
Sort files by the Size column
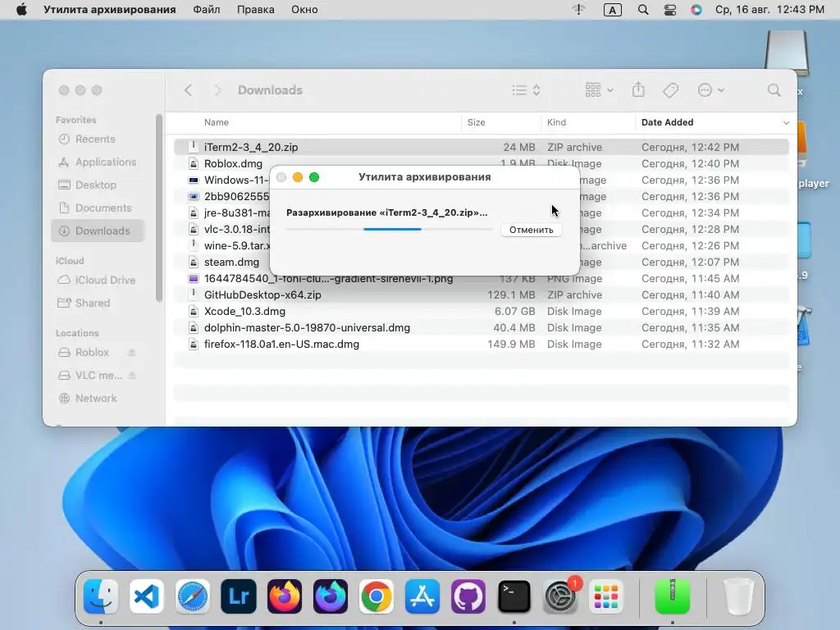[x=477, y=123]
